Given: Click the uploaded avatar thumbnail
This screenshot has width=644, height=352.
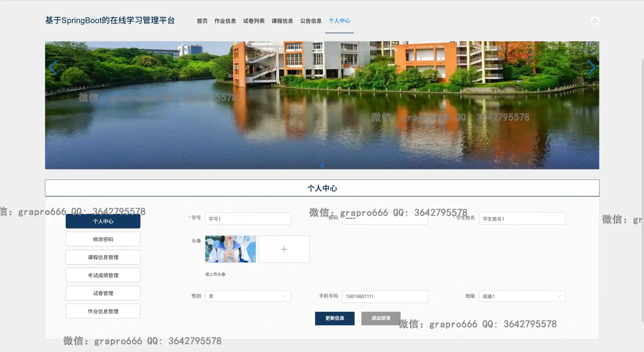Looking at the screenshot, I should click(x=230, y=249).
